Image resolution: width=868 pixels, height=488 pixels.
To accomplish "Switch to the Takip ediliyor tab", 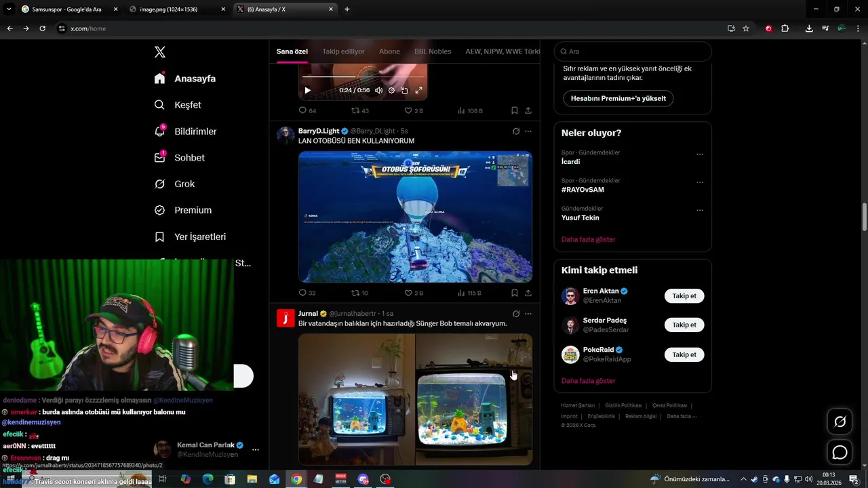I will click(343, 52).
